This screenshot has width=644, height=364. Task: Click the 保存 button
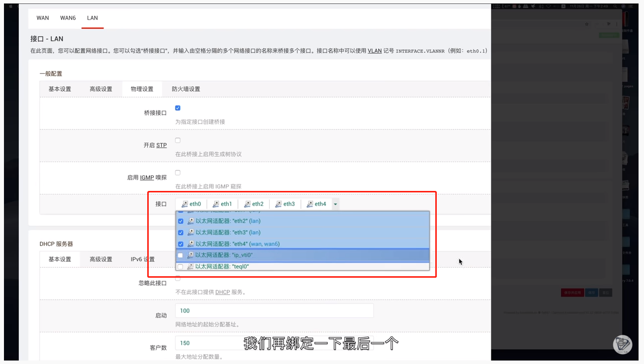(591, 293)
